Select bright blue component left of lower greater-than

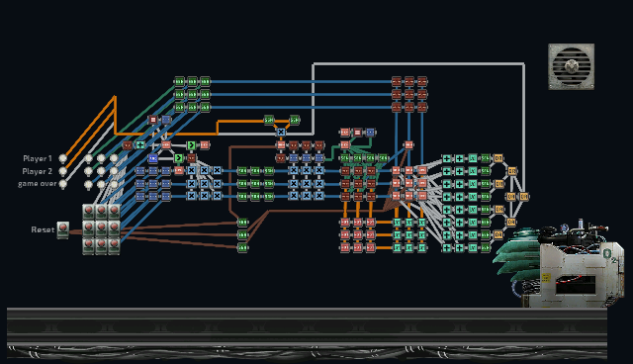click(x=153, y=158)
